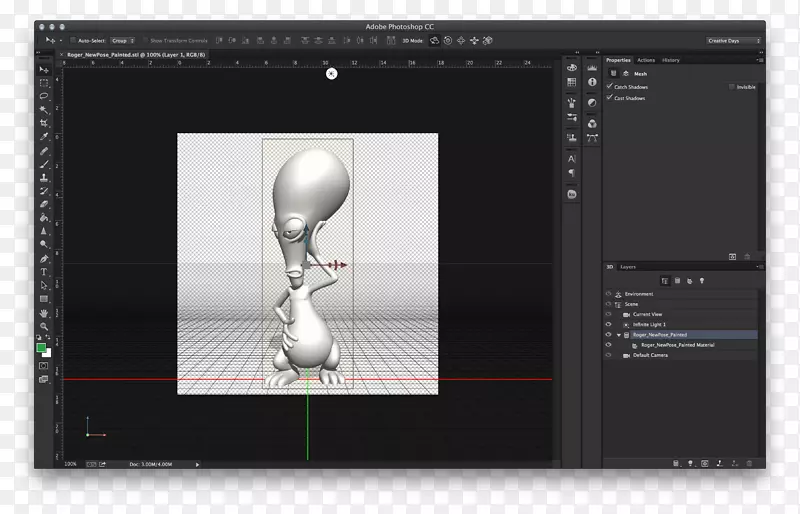Open the 3D panel flyout menu

(x=760, y=266)
